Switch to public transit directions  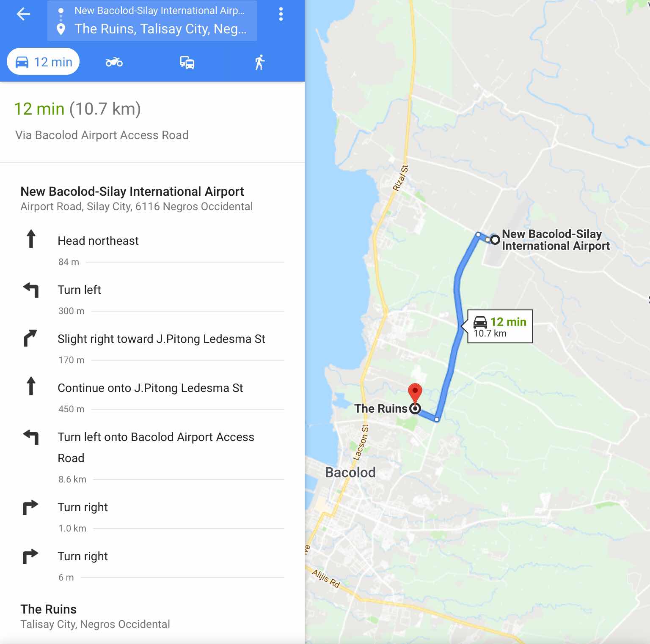pos(187,62)
